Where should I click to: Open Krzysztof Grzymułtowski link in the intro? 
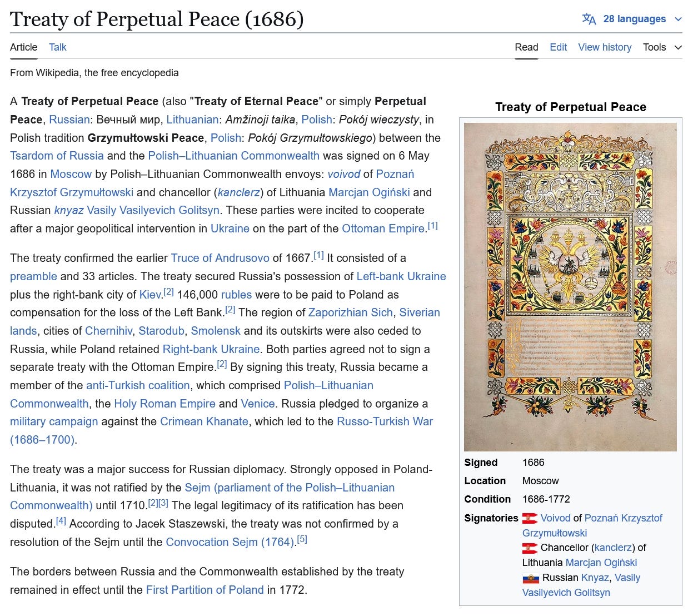pos(72,192)
